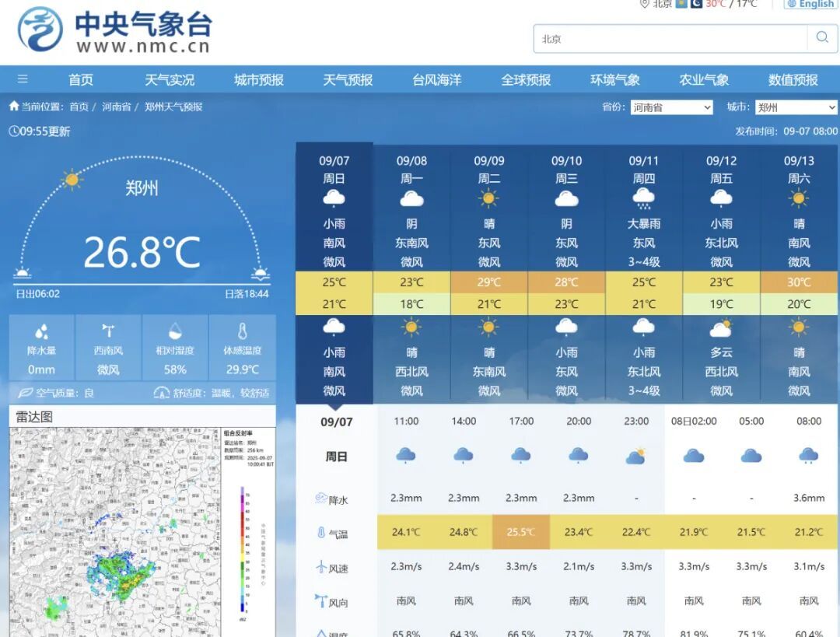Image resolution: width=840 pixels, height=637 pixels.
Task: Click the city search input showing 北京
Action: [x=669, y=37]
